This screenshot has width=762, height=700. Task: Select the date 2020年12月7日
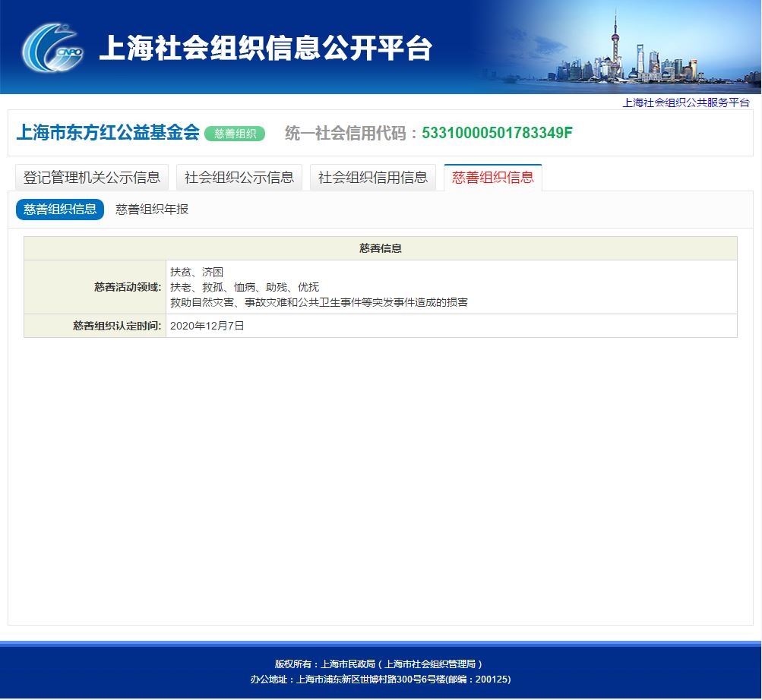pos(207,326)
